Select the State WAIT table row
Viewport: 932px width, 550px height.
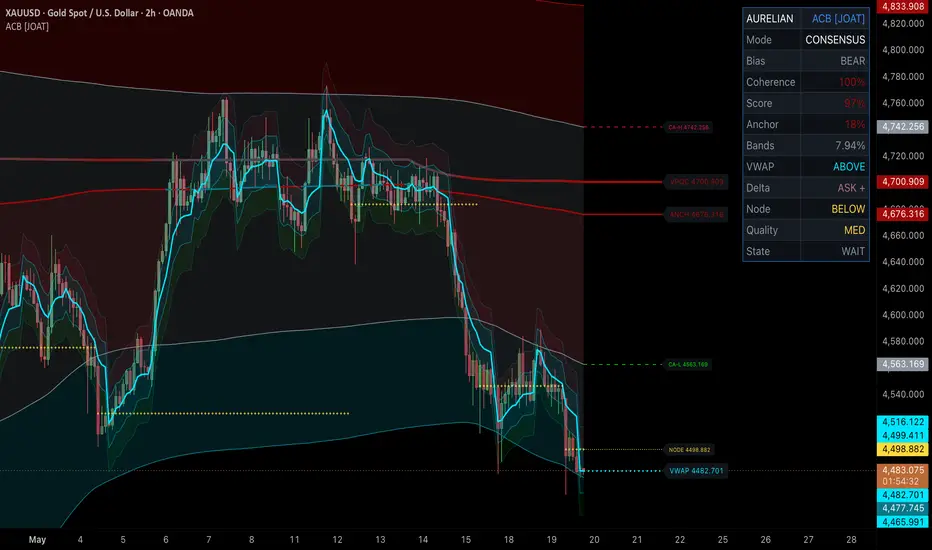pos(805,252)
